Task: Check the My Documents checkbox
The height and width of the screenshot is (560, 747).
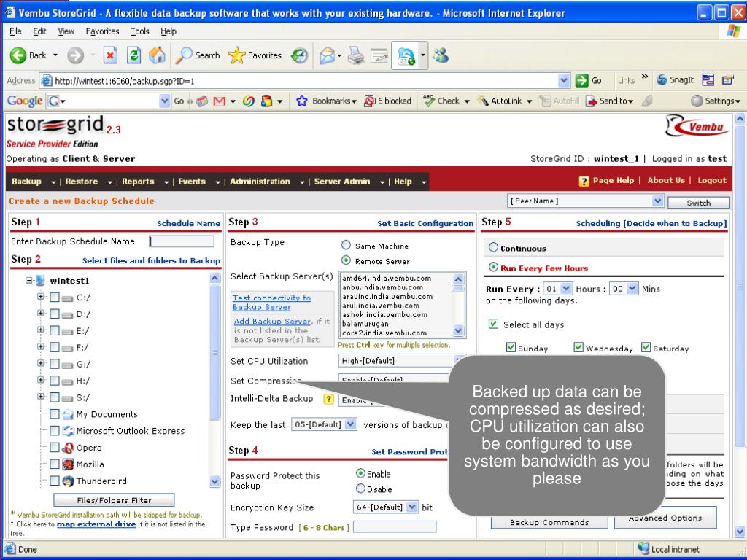Action: pos(54,414)
